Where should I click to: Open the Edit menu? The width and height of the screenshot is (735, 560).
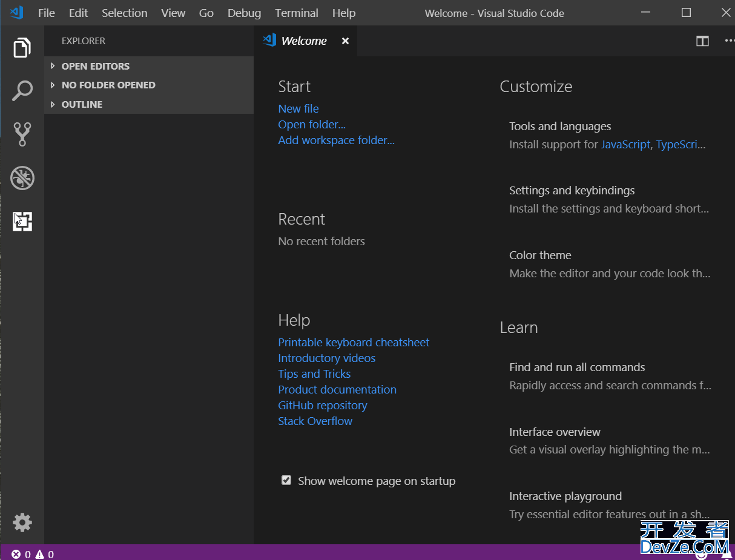click(x=78, y=13)
